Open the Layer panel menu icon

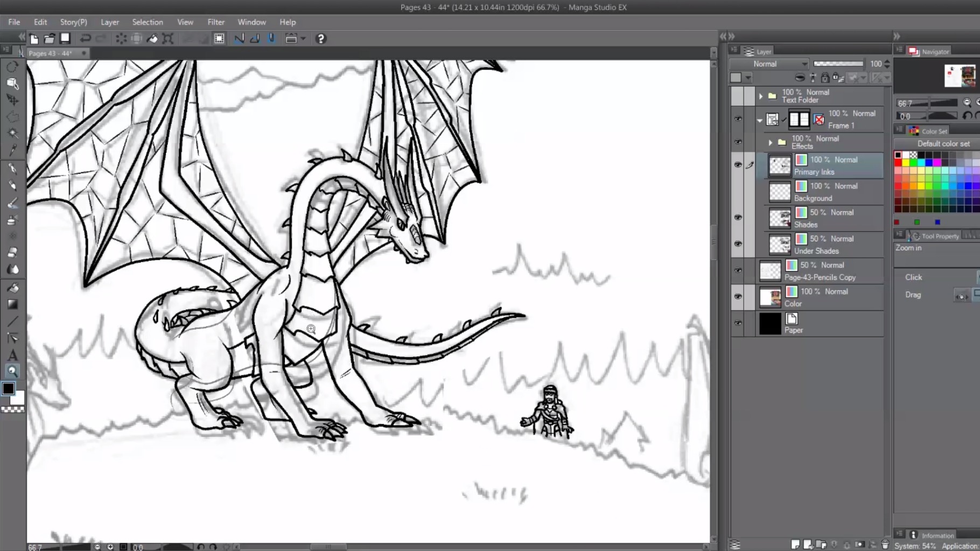pos(733,50)
